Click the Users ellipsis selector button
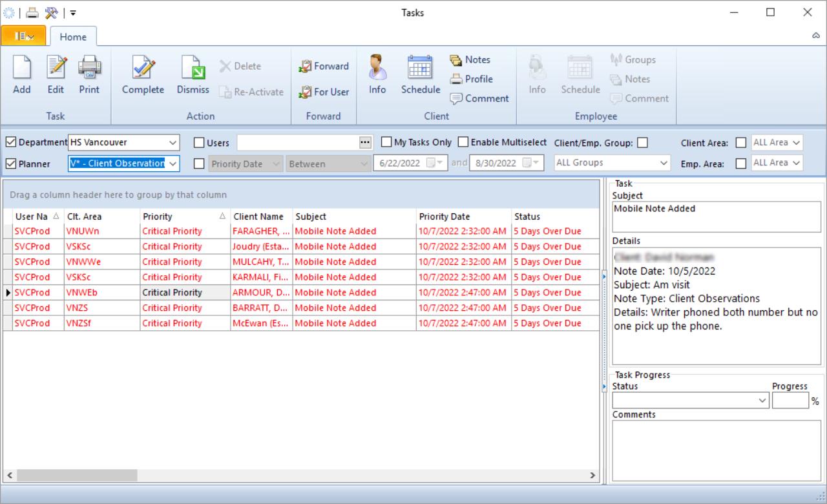 coord(364,142)
